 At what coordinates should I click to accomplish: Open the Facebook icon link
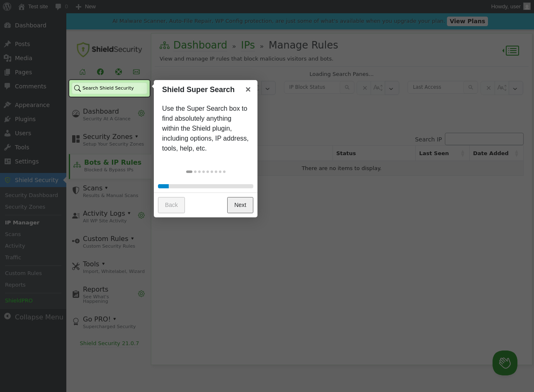tap(100, 72)
